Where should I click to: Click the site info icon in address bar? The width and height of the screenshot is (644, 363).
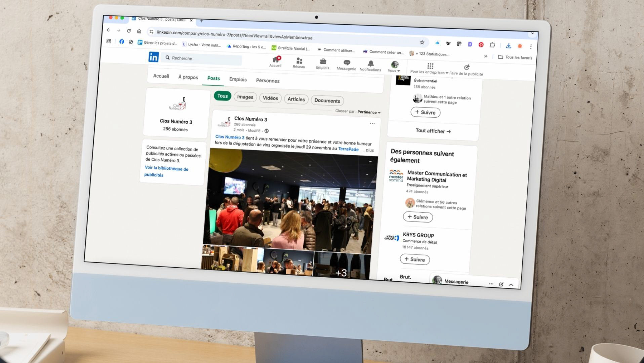click(151, 32)
